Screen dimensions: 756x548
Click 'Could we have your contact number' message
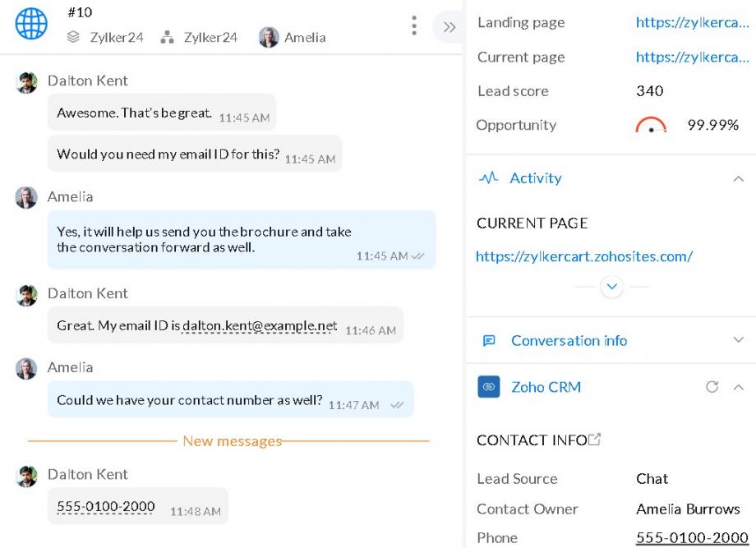230,399
